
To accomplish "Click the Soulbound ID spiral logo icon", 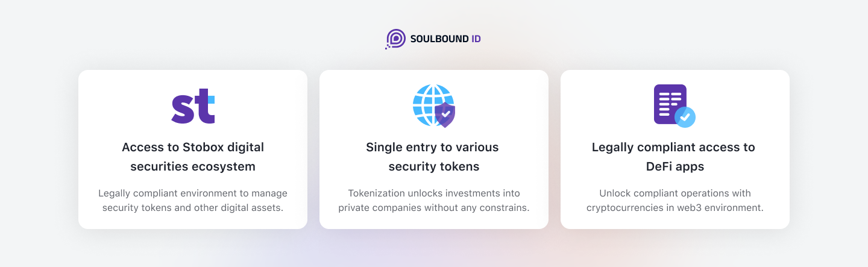I will pyautogui.click(x=395, y=39).
